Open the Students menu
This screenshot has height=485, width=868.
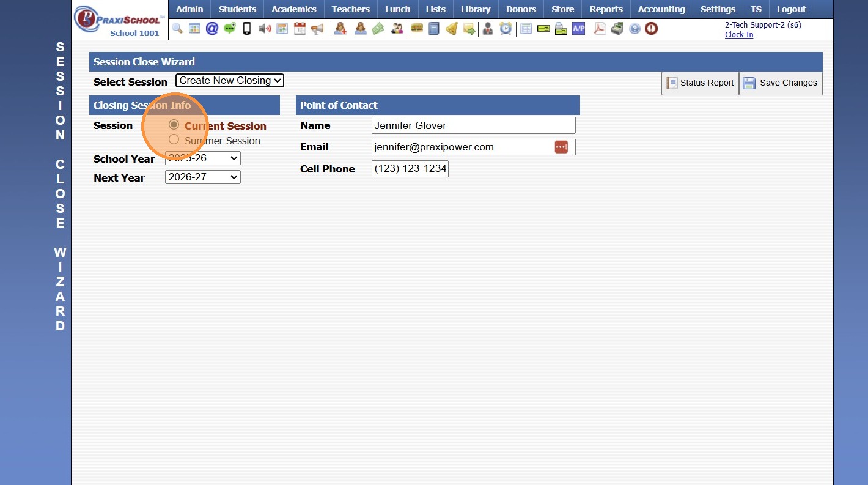click(x=237, y=9)
